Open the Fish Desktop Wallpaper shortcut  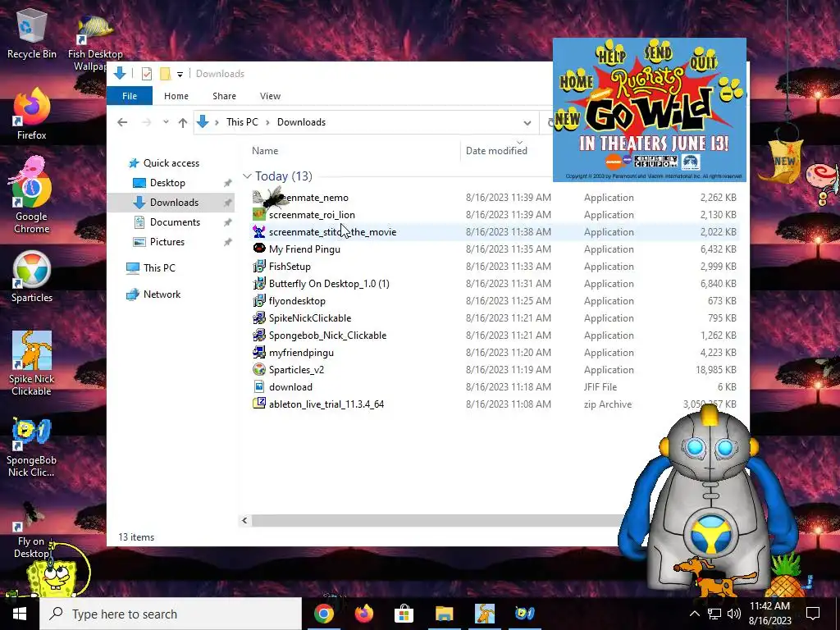(95, 40)
